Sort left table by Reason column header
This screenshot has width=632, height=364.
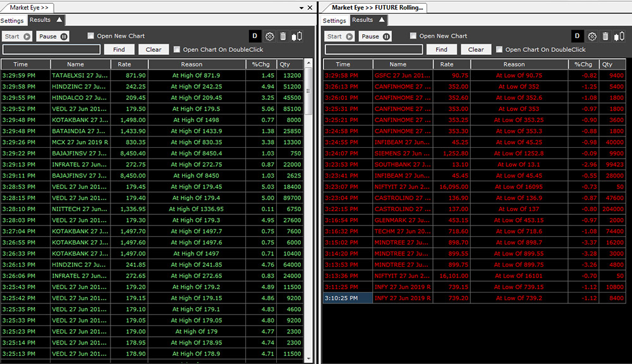pyautogui.click(x=197, y=64)
